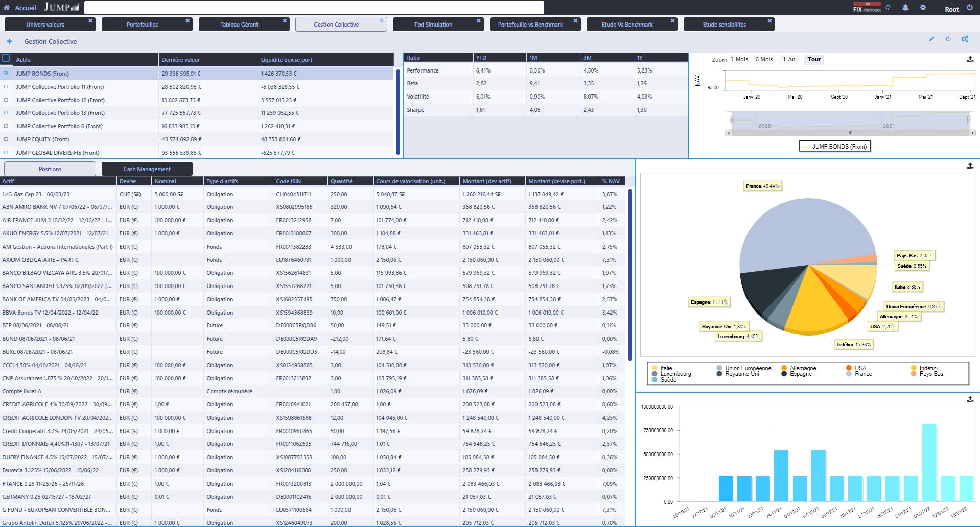Sort by Dernière valeur column header
Screen dimensions: 980x527
[x=208, y=60]
